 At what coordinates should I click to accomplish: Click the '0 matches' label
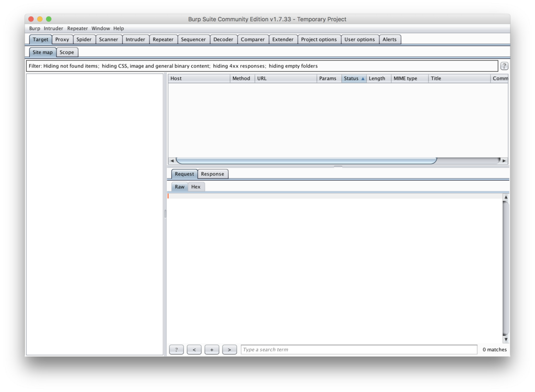(x=494, y=349)
